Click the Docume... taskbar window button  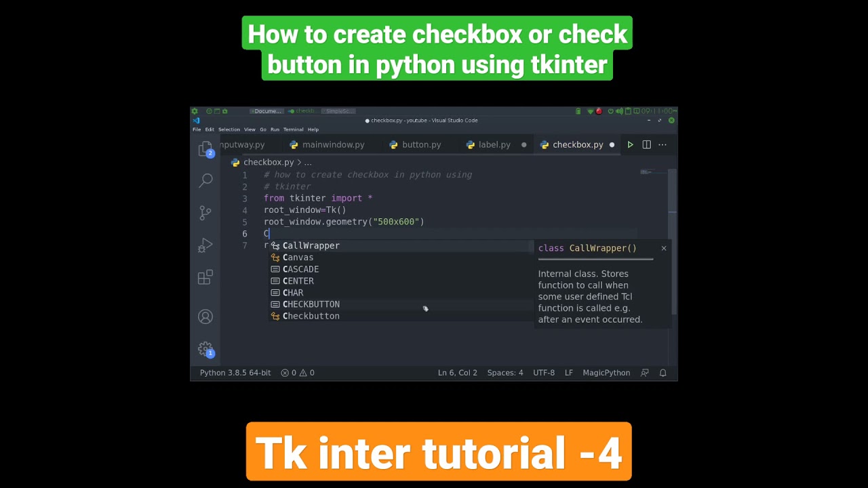click(266, 111)
